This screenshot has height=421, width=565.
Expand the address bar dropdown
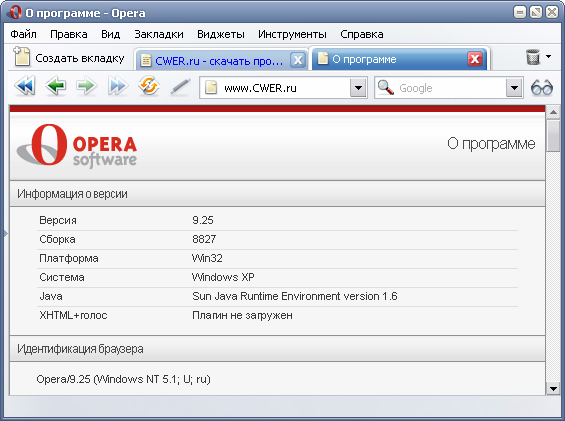(358, 88)
